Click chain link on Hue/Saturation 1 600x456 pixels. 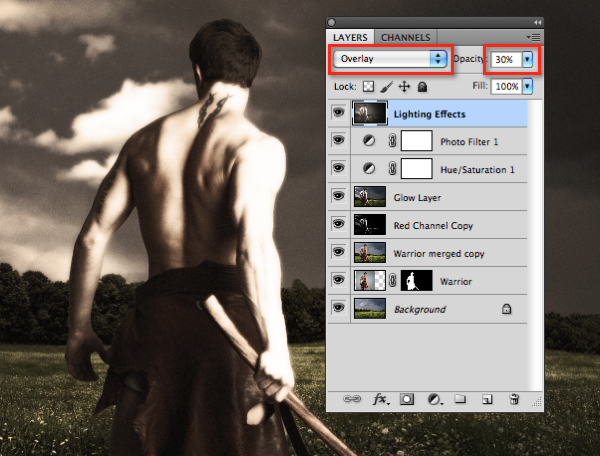(392, 169)
